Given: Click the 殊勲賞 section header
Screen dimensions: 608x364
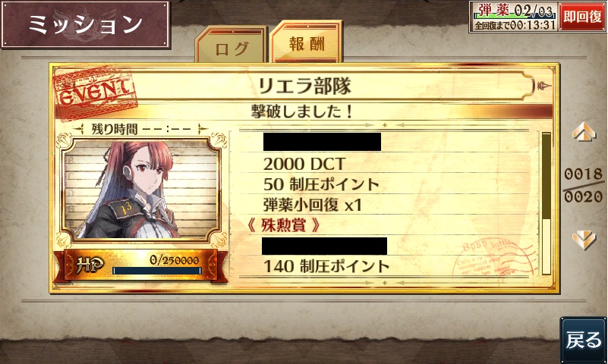Looking at the screenshot, I should point(283,225).
